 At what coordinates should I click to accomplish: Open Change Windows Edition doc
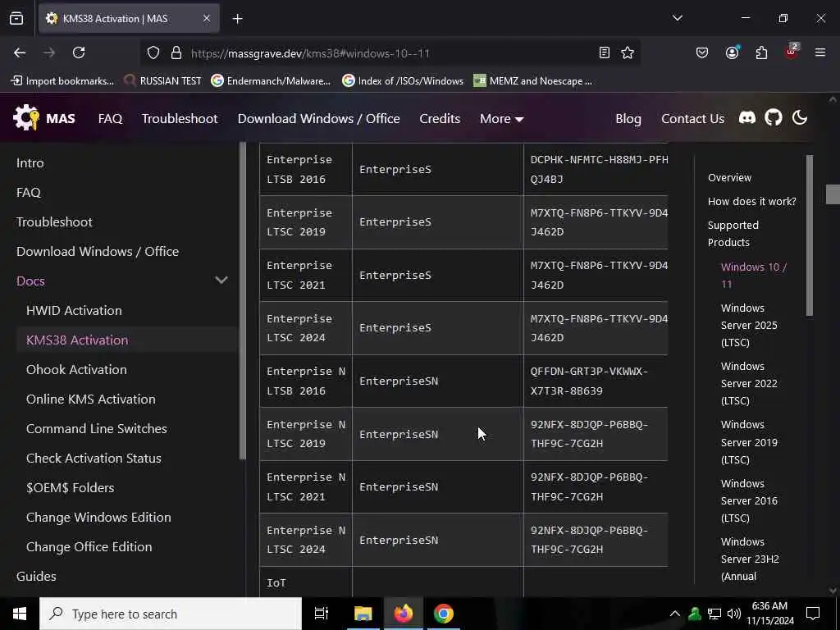[x=98, y=517]
